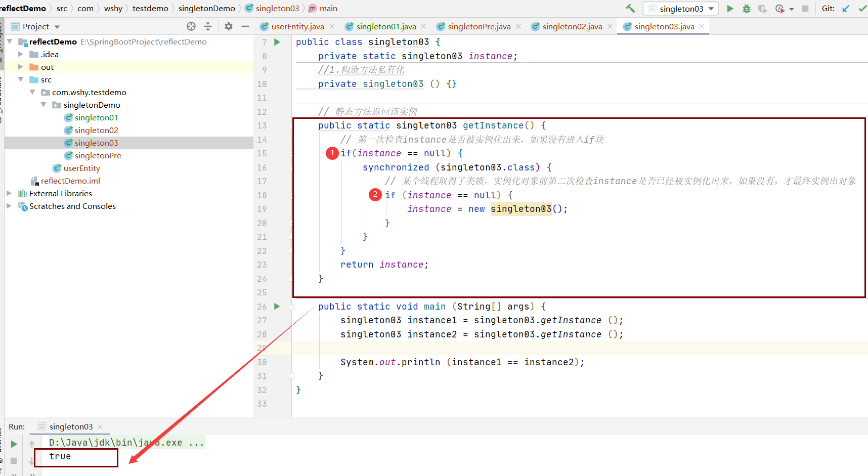This screenshot has height=476, width=868.
Task: Close the singletonPre.java tab
Action: (518, 26)
